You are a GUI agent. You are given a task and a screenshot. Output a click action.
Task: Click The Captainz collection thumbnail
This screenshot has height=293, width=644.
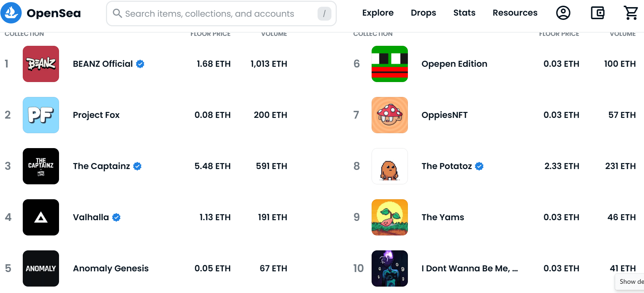coord(41,166)
